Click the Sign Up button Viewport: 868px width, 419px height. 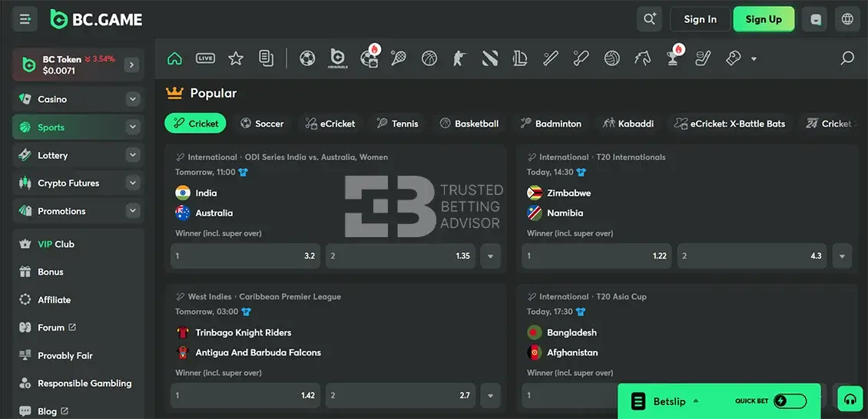[764, 19]
